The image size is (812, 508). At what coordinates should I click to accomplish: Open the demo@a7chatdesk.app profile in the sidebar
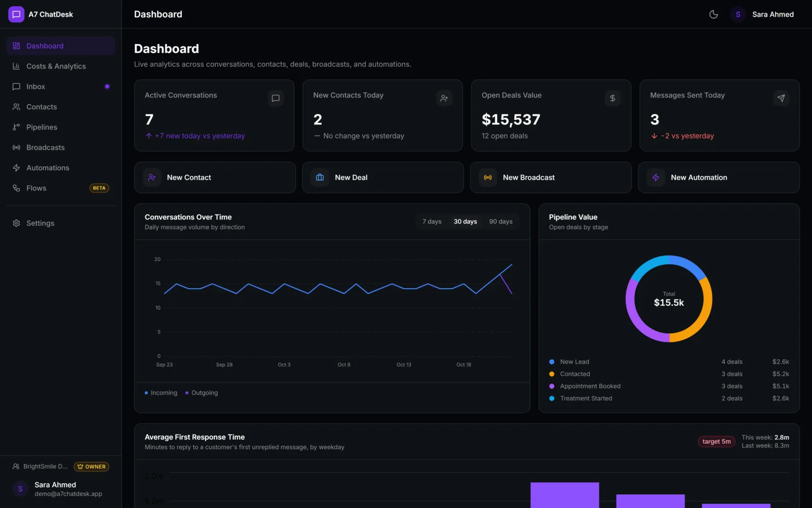[61, 489]
